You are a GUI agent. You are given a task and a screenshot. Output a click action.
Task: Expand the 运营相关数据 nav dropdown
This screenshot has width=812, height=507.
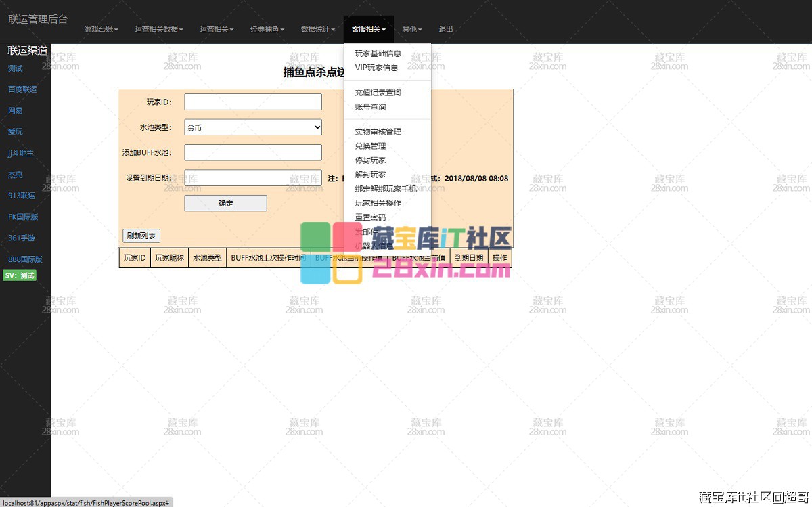(159, 30)
